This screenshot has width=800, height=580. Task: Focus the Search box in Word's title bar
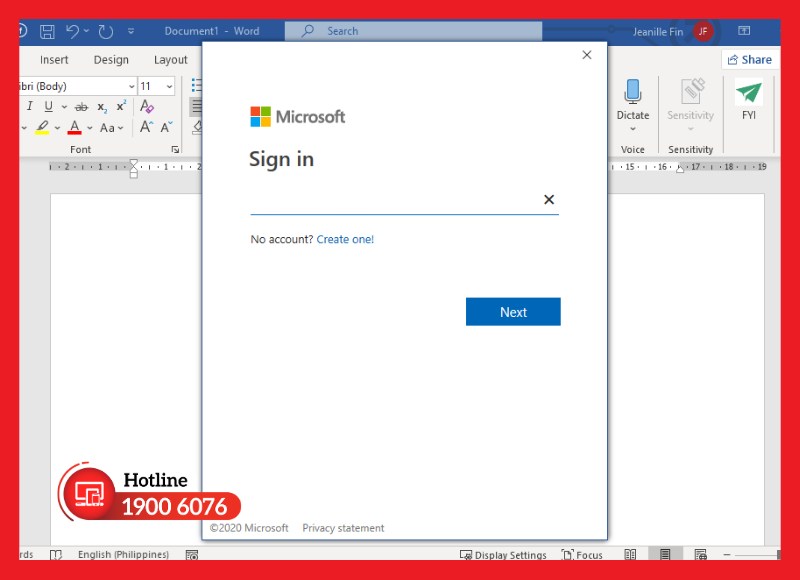coord(413,31)
